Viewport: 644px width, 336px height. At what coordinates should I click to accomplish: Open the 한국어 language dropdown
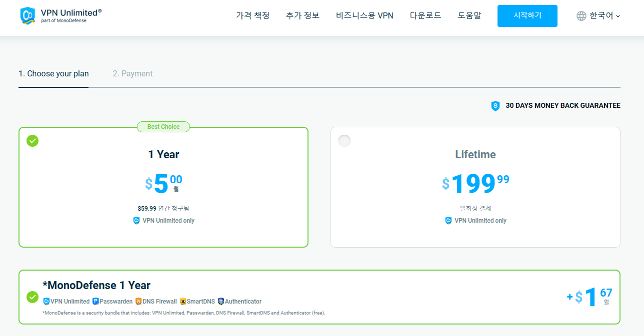click(x=598, y=16)
